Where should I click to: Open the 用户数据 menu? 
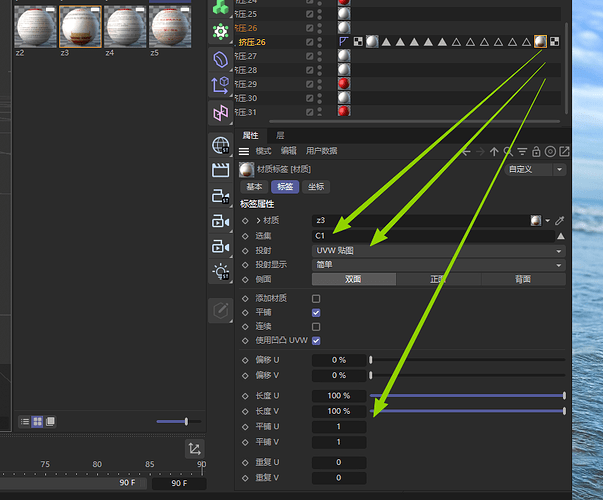tap(321, 151)
